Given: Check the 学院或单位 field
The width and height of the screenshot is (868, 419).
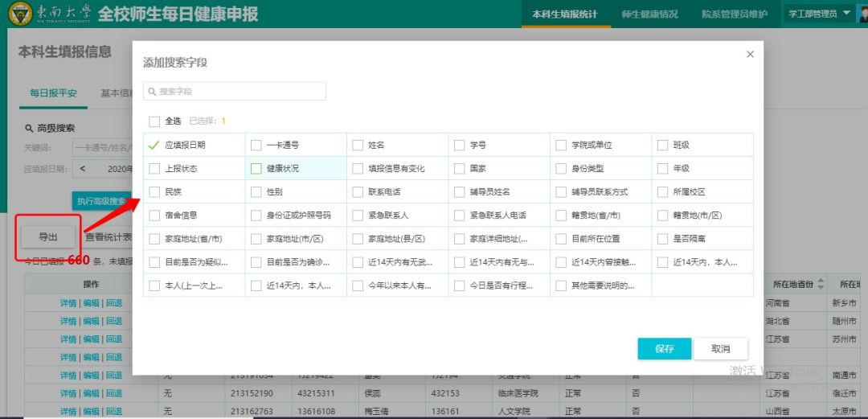Looking at the screenshot, I should point(561,146).
